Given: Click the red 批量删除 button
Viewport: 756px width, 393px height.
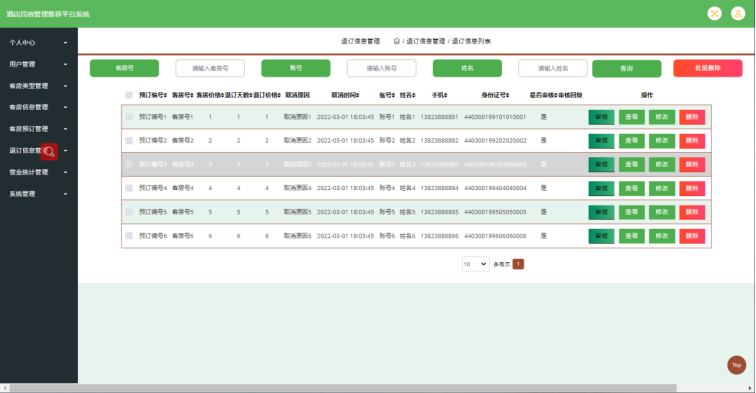Looking at the screenshot, I should [x=708, y=68].
